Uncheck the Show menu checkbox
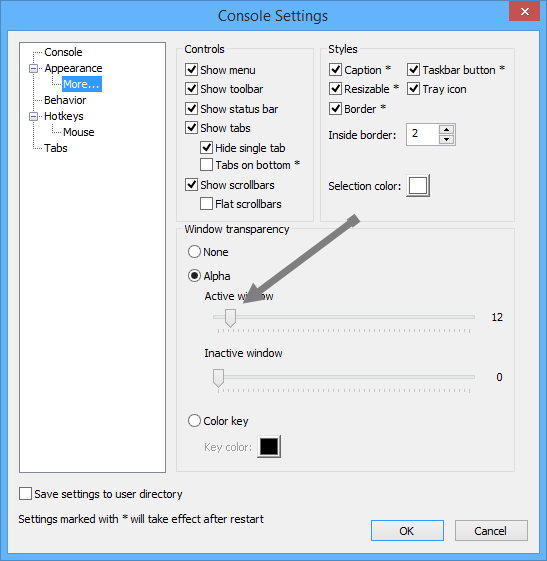The height and width of the screenshot is (561, 547). point(191,70)
